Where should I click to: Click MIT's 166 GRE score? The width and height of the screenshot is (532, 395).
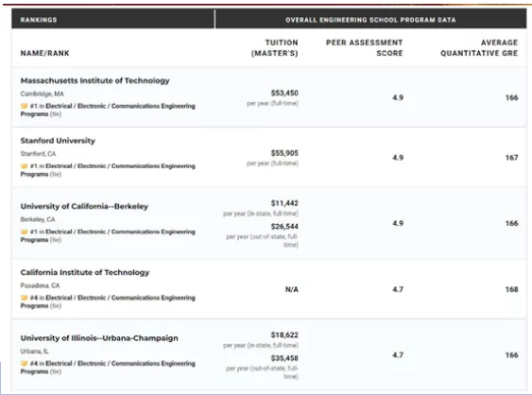[511, 97]
